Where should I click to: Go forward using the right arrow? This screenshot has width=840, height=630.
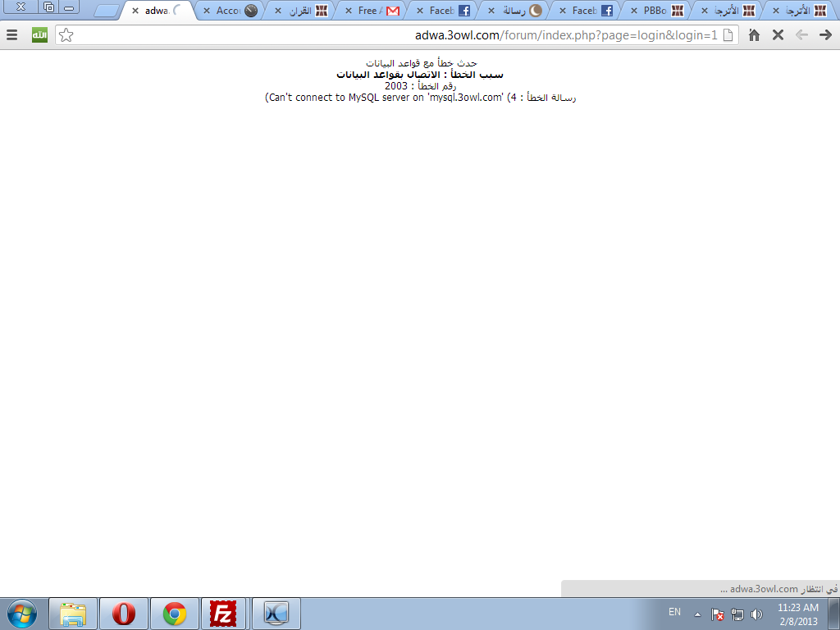click(825, 35)
